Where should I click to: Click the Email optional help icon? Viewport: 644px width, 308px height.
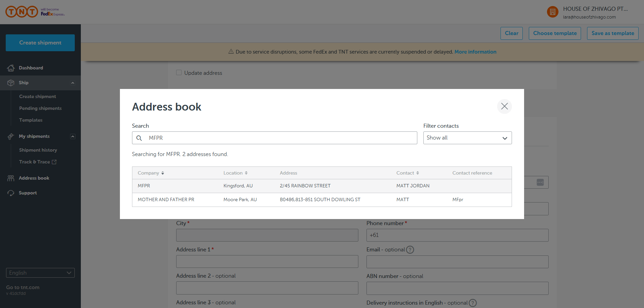point(410,250)
